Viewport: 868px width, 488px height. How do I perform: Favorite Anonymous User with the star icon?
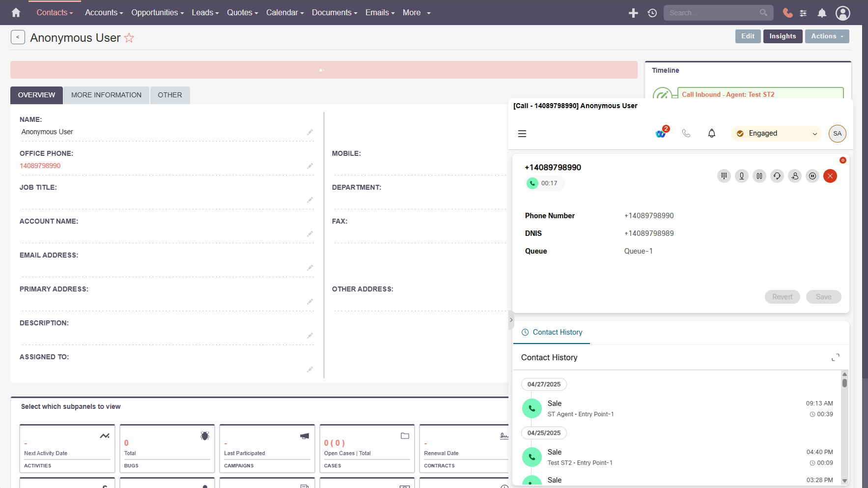129,38
